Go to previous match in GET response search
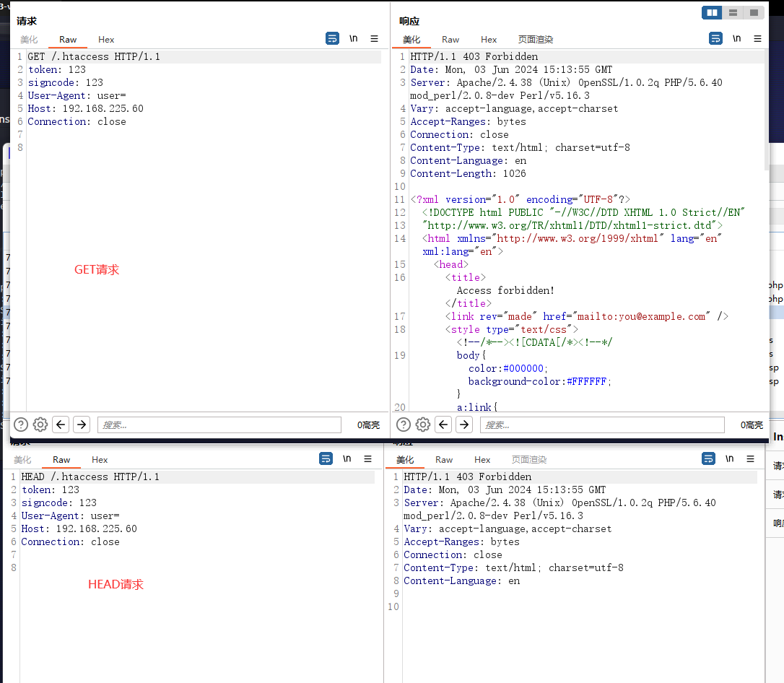 coord(443,425)
